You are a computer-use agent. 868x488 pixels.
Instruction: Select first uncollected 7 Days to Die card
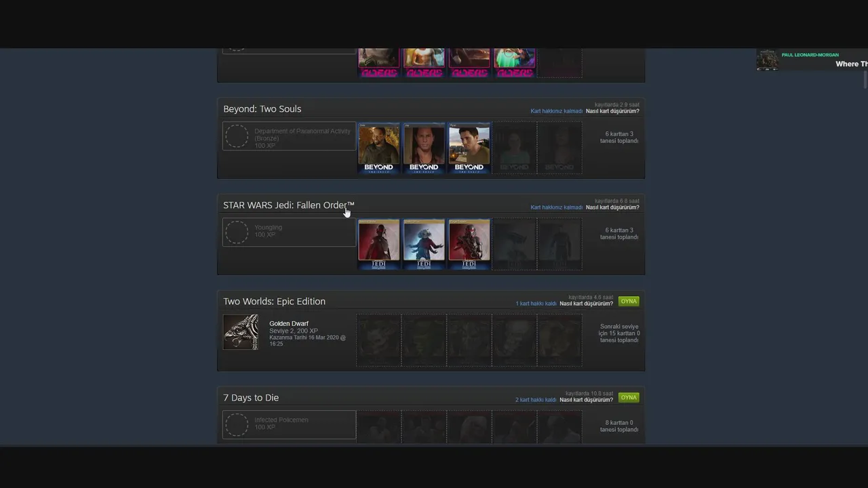378,427
